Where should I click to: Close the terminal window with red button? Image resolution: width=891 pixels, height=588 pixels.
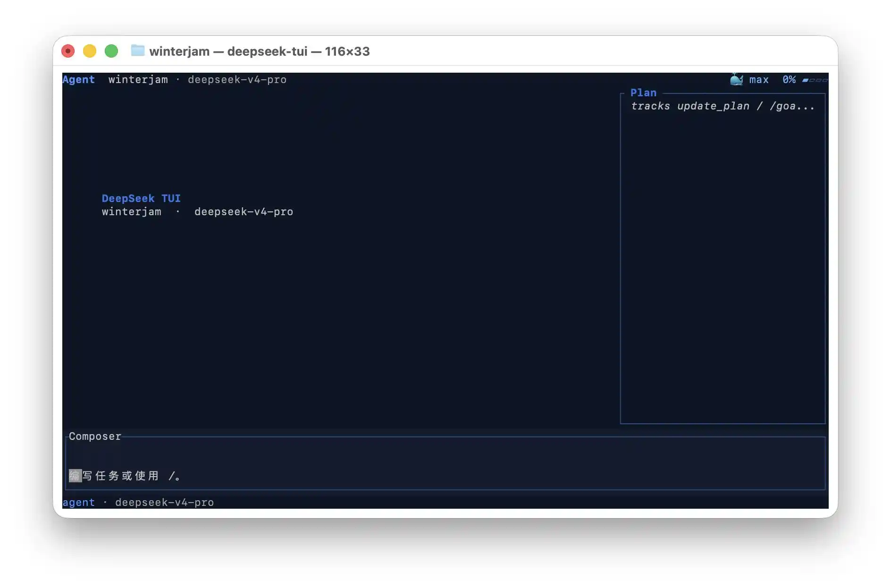(x=68, y=51)
